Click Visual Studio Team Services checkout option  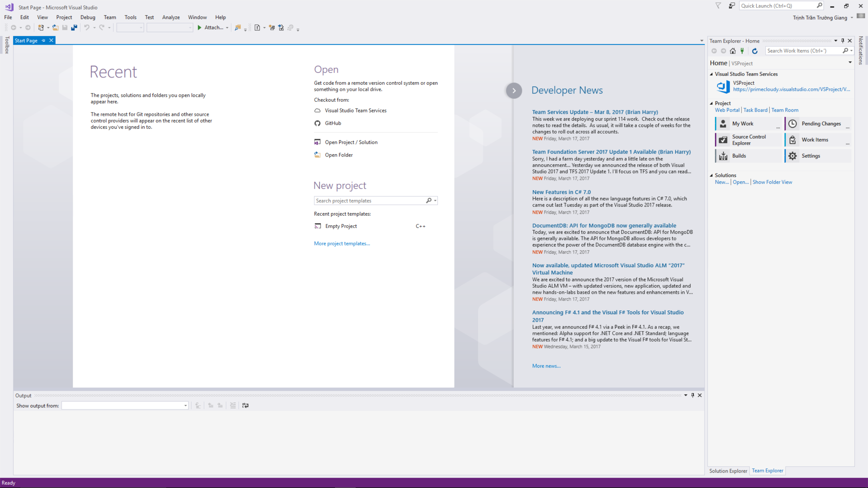pyautogui.click(x=350, y=110)
